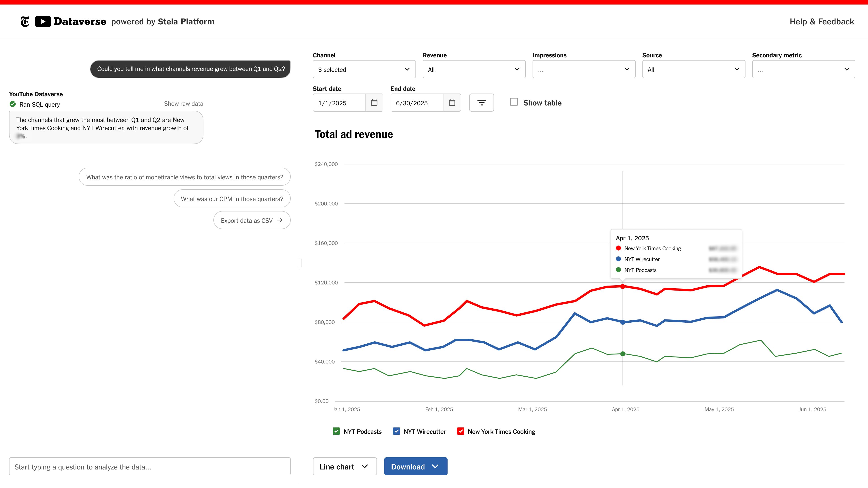Expand the Line chart type dropdown
The image size is (868, 488).
pyautogui.click(x=345, y=467)
